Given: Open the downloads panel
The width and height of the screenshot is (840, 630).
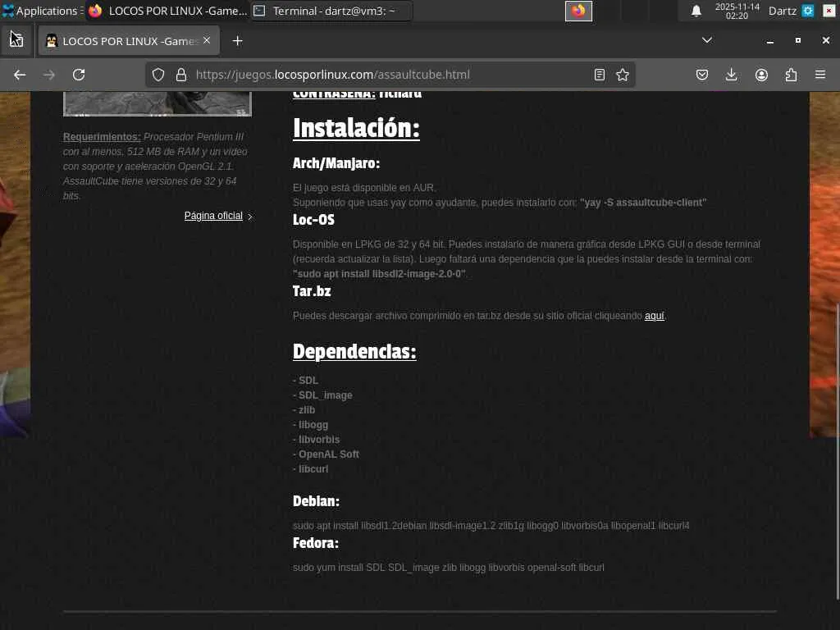Looking at the screenshot, I should click(731, 75).
